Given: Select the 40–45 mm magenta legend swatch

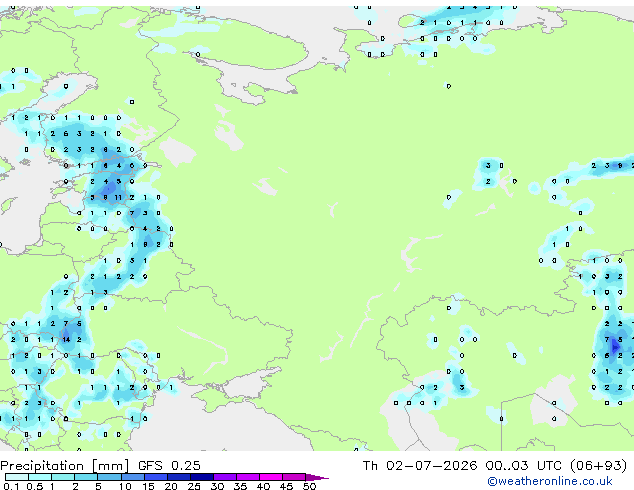Looking at the screenshot, I should tap(271, 477).
